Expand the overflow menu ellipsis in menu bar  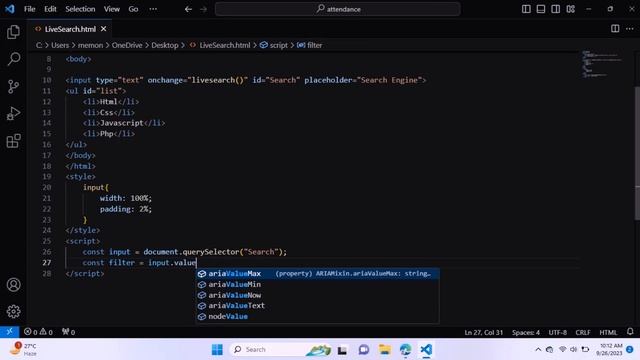153,9
